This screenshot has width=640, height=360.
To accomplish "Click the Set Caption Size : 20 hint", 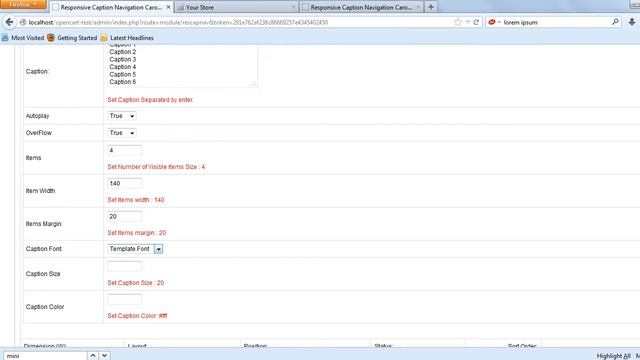I will pyautogui.click(x=136, y=283).
